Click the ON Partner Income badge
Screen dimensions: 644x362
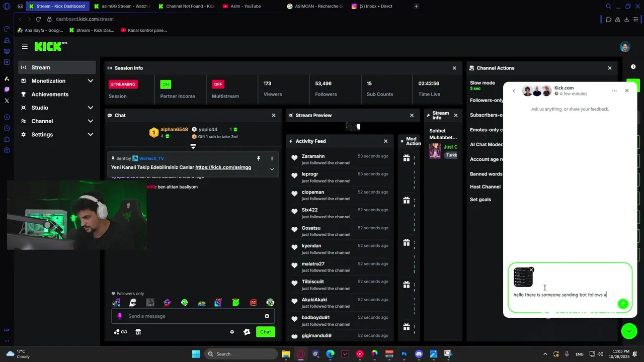(x=166, y=84)
